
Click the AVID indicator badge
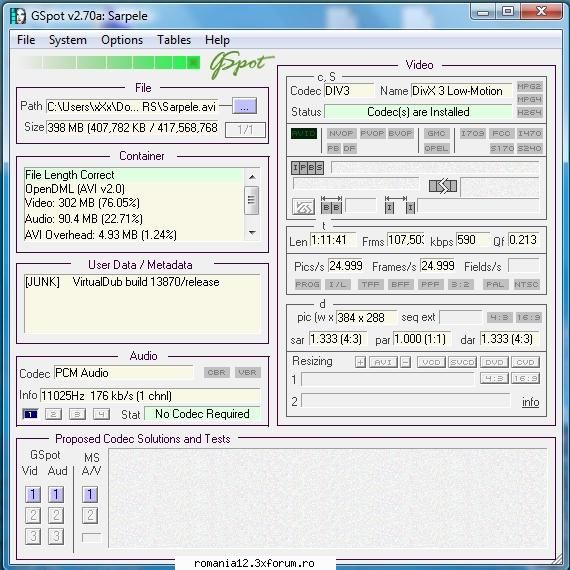[x=304, y=133]
